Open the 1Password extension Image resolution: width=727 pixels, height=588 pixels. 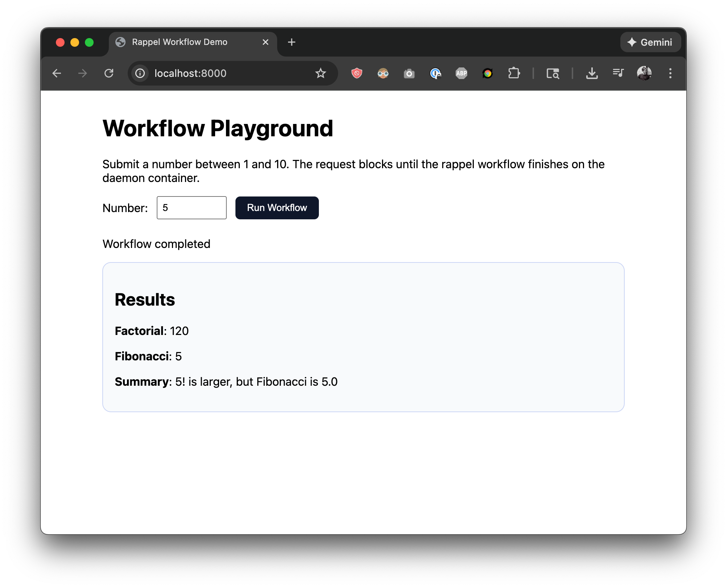click(436, 73)
